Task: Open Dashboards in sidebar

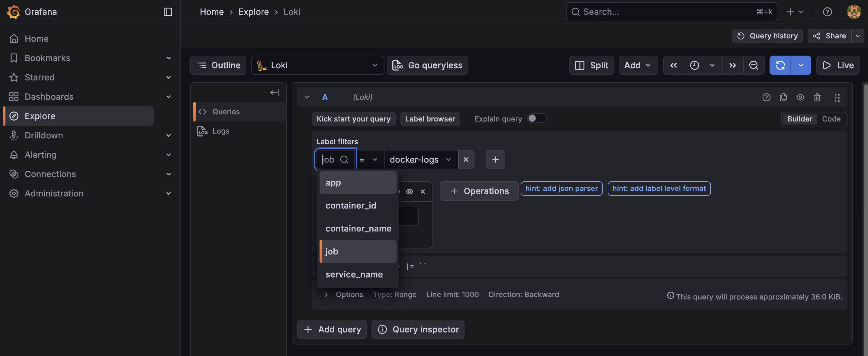Action: (49, 97)
